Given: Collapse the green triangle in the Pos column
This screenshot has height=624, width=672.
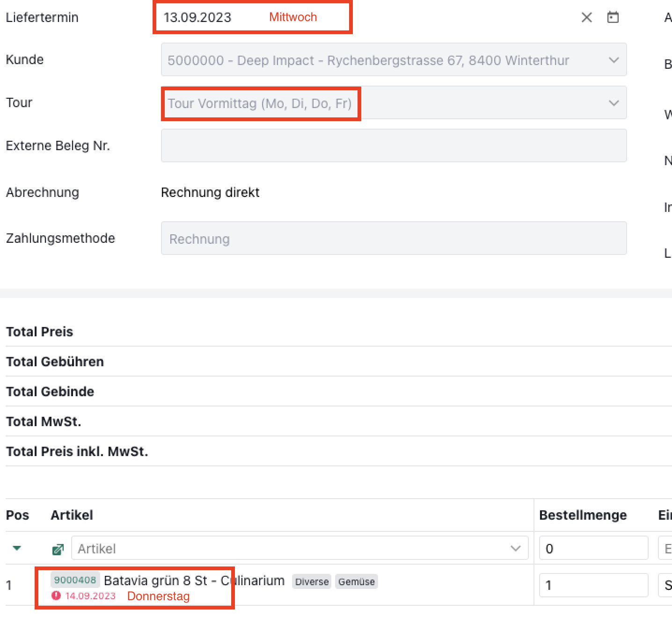Looking at the screenshot, I should [x=17, y=548].
